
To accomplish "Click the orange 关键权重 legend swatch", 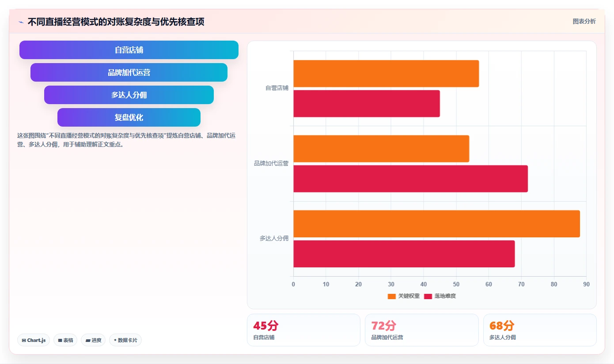I will [392, 296].
